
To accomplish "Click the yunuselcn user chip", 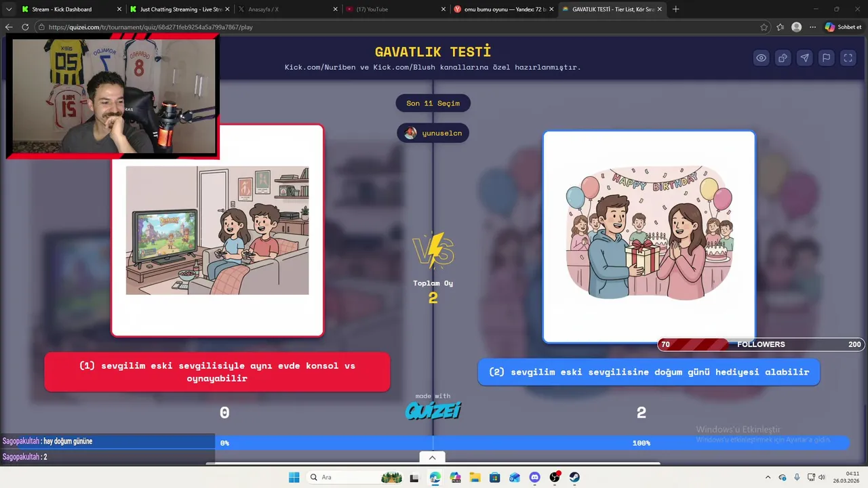I will [433, 133].
